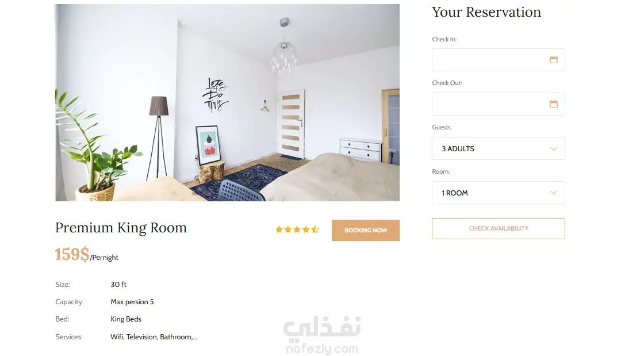Click the half-filled fifth rating star
This screenshot has height=356, width=644.
(315, 229)
